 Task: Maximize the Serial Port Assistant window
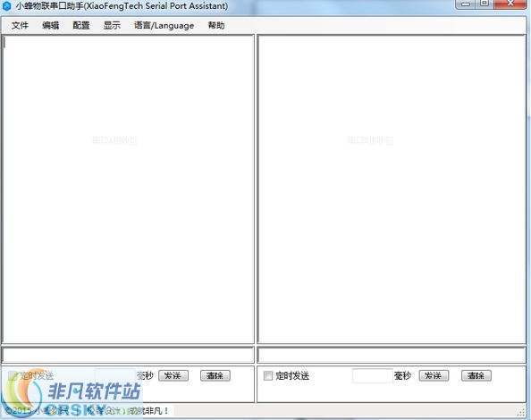click(485, 4)
